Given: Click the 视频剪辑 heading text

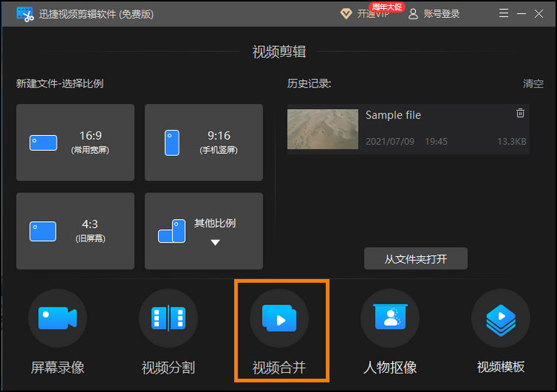Looking at the screenshot, I should pos(279,52).
